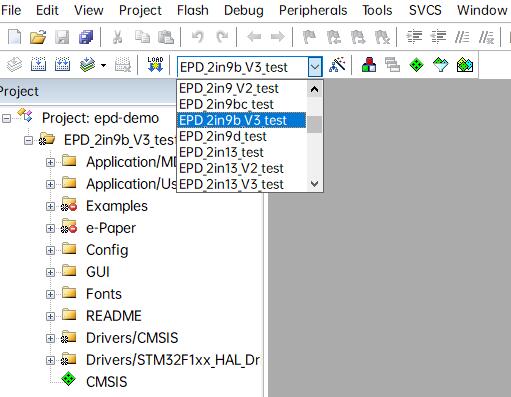Expand the Drivers/CMSIS folder
Image resolution: width=511 pixels, height=397 pixels.
pyautogui.click(x=50, y=338)
